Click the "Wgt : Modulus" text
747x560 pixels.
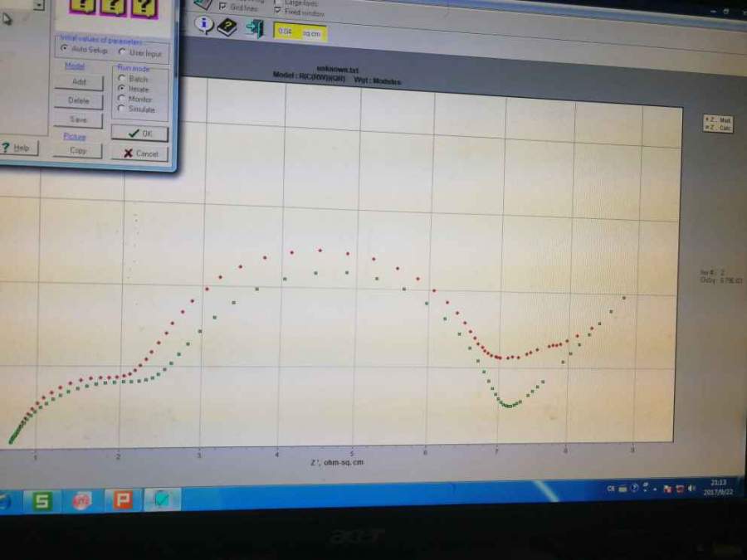378,80
